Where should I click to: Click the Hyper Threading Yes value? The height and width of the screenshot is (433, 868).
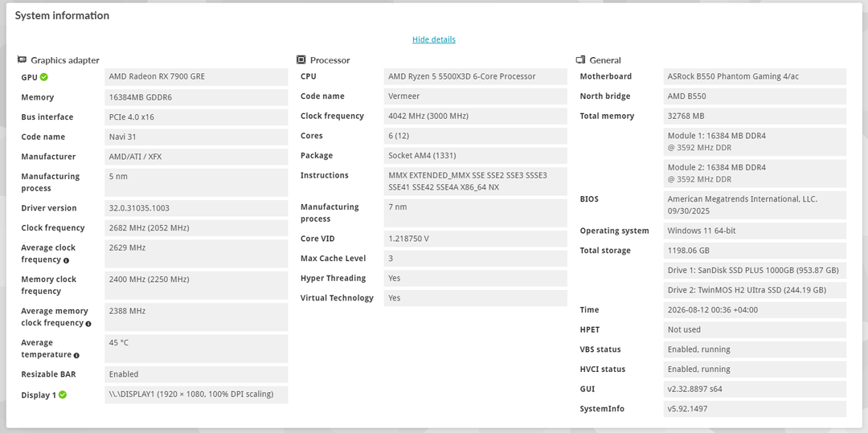(x=476, y=278)
